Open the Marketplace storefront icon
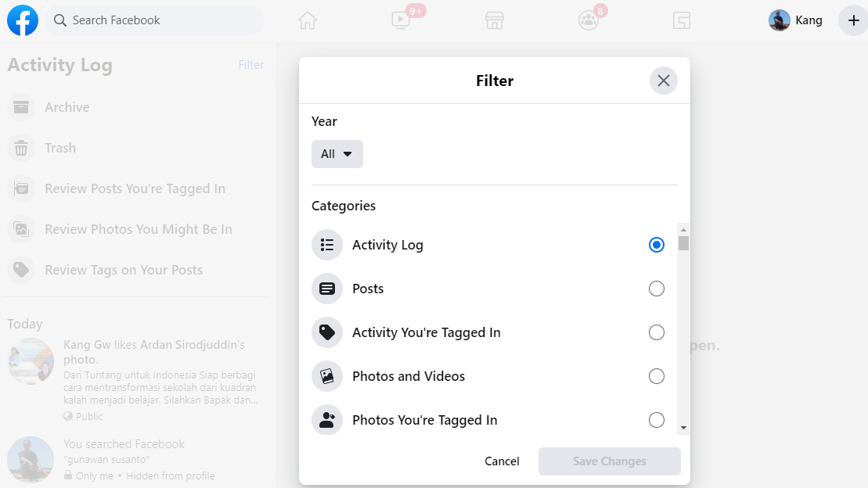The image size is (868, 488). (x=495, y=21)
